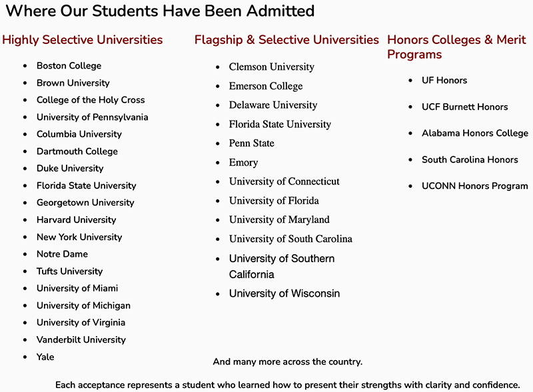Click Boston College list item
Screen dimensions: 533x392
click(69, 66)
